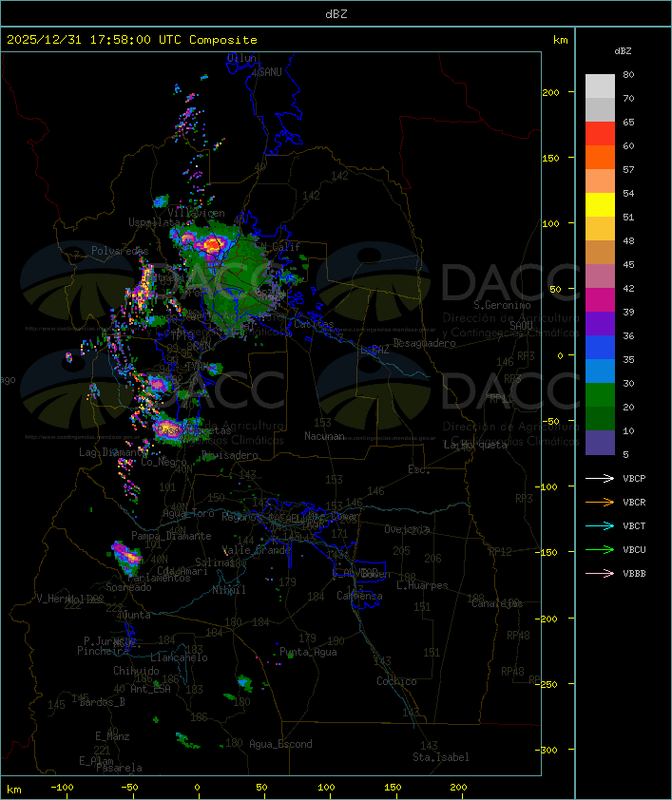The width and height of the screenshot is (672, 800).
Task: Click the 'Villavicen' map label
Action: (x=196, y=213)
